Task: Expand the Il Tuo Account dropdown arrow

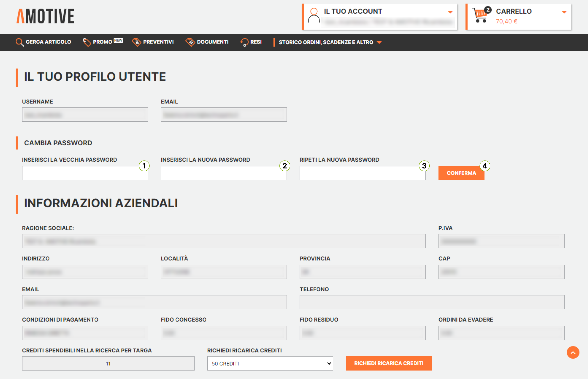Action: (x=450, y=12)
